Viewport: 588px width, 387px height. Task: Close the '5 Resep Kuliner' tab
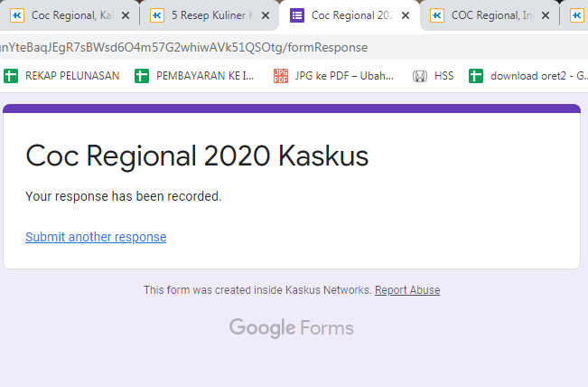(x=266, y=15)
